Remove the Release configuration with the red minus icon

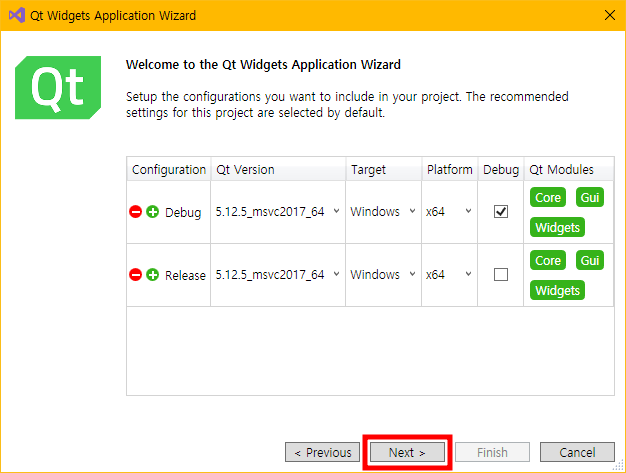point(135,275)
